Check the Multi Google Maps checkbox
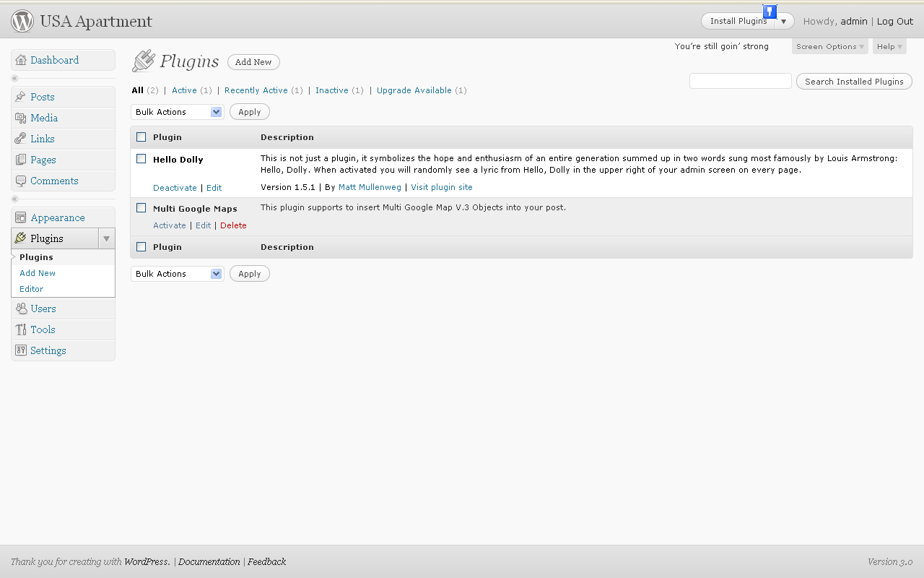 click(141, 208)
